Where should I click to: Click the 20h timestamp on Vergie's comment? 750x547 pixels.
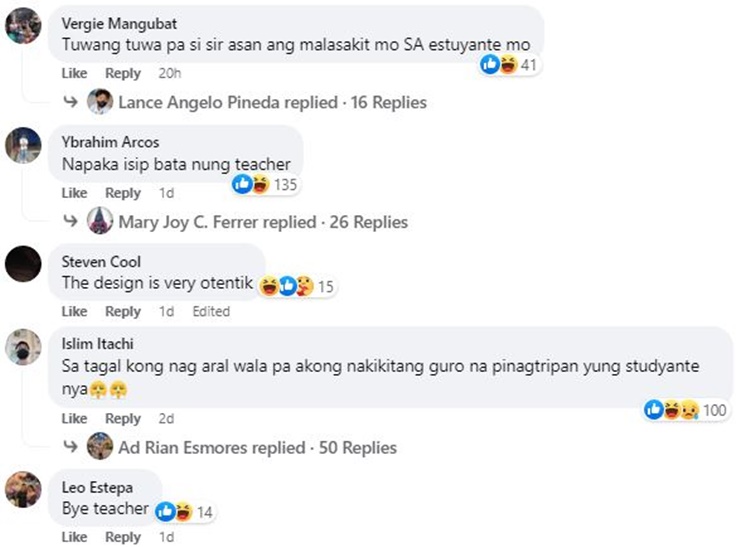169,73
